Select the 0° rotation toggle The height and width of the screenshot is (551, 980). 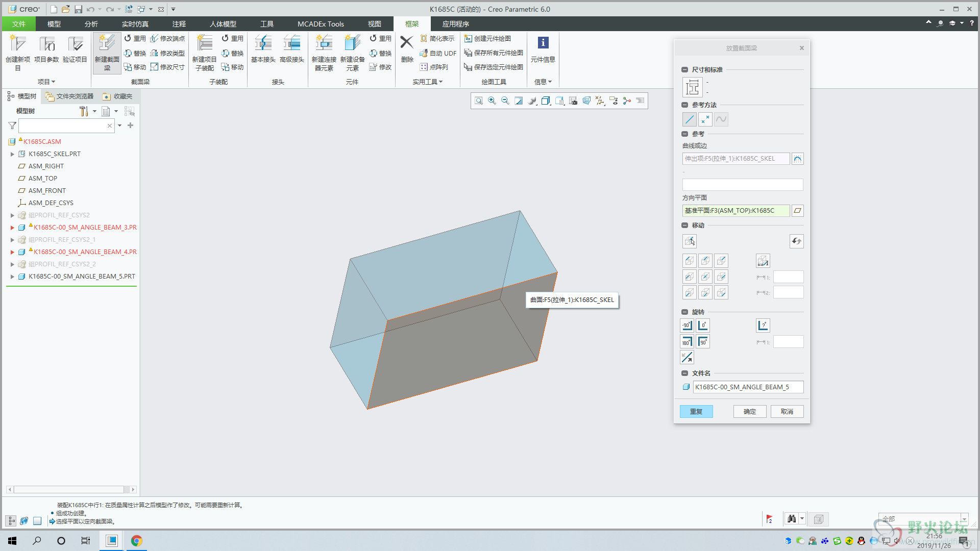click(703, 325)
